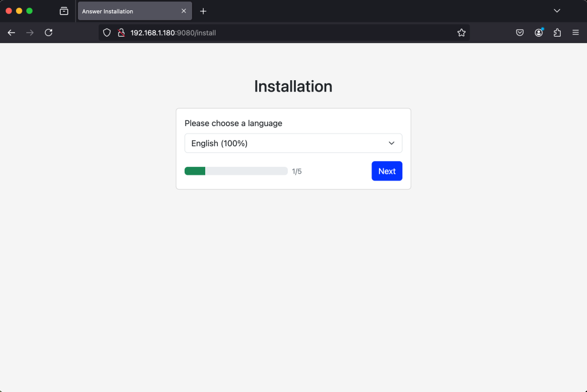Open the English (100%) language dropdown

point(293,143)
